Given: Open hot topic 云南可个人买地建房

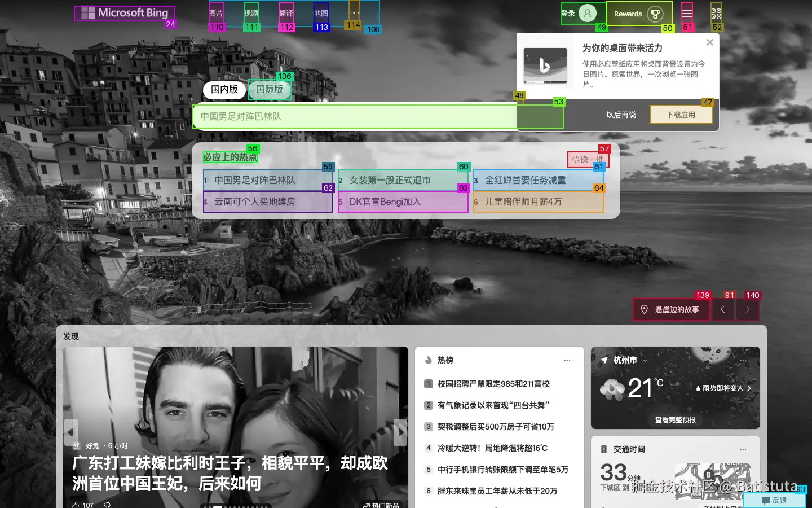Looking at the screenshot, I should click(268, 202).
